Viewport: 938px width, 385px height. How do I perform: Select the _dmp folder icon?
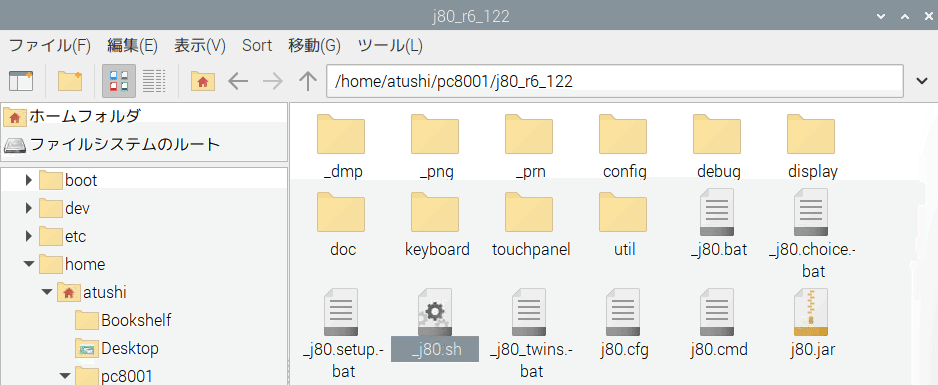point(340,135)
